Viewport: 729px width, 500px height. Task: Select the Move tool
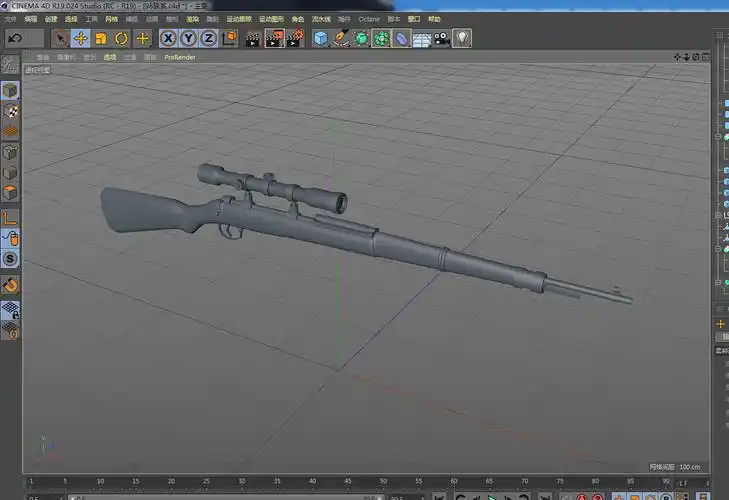click(80, 38)
